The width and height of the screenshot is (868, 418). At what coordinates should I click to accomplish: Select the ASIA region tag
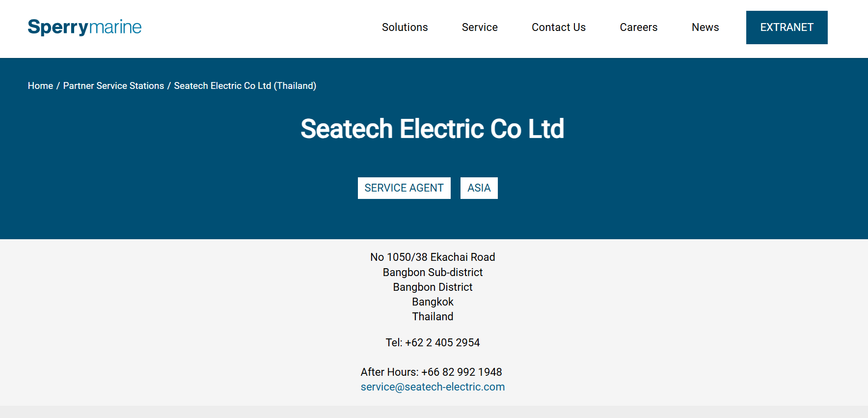[479, 188]
